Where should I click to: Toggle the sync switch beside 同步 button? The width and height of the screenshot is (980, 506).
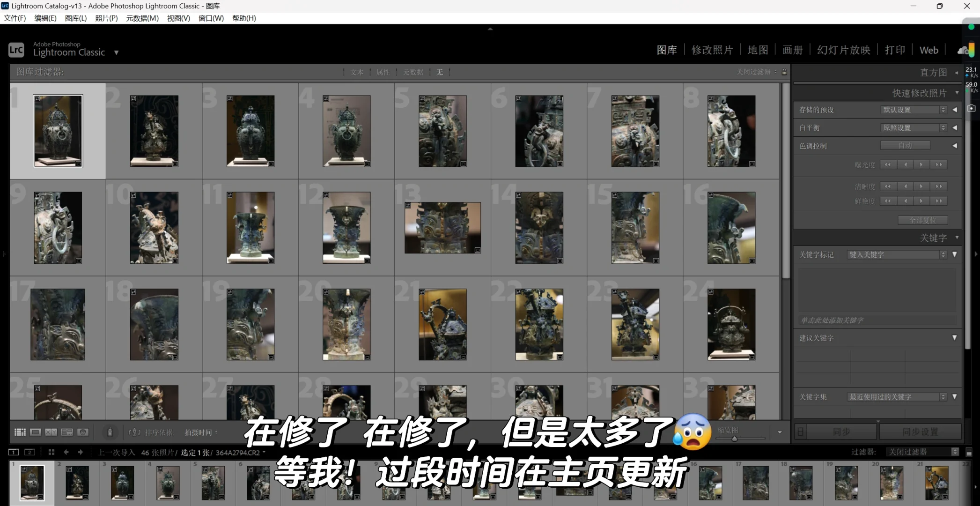point(801,432)
